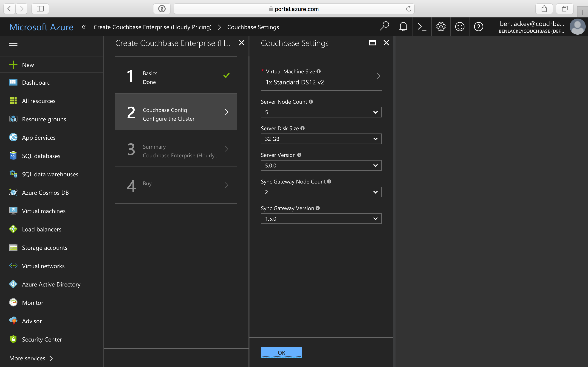Image resolution: width=588 pixels, height=367 pixels.
Task: Select Server Node Count dropdown value 5
Action: (321, 112)
